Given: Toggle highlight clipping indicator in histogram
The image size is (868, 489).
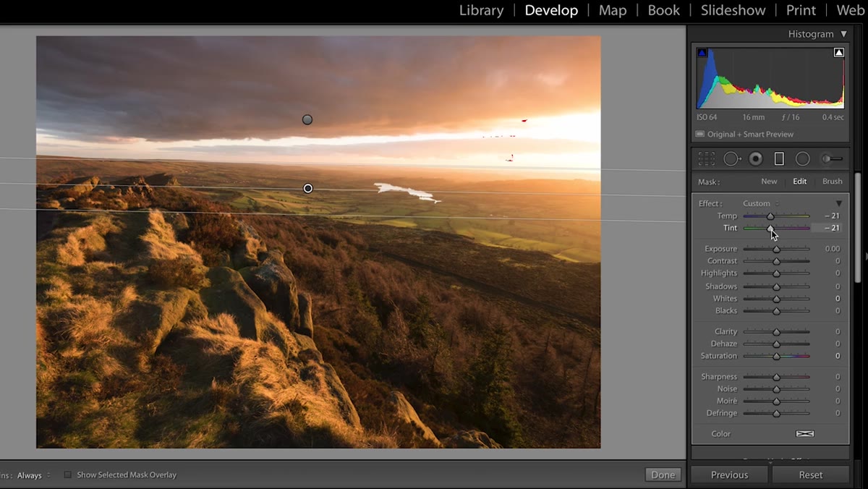Looking at the screenshot, I should [x=839, y=53].
